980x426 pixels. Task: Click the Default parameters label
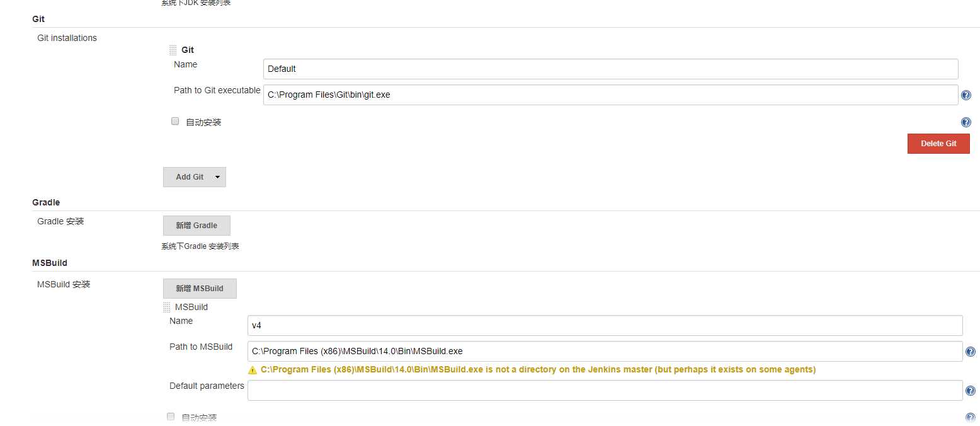tap(207, 386)
